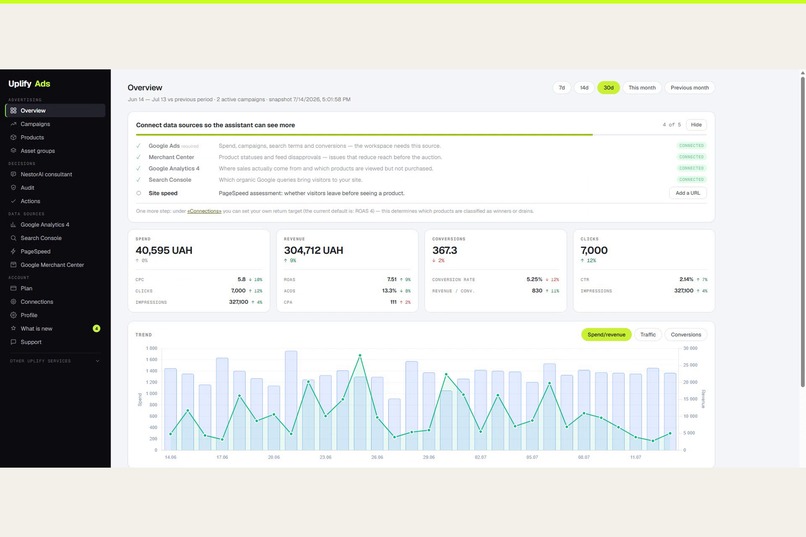Click the 304,712 UAH revenue value
Screen dimensions: 806x537
coord(314,251)
